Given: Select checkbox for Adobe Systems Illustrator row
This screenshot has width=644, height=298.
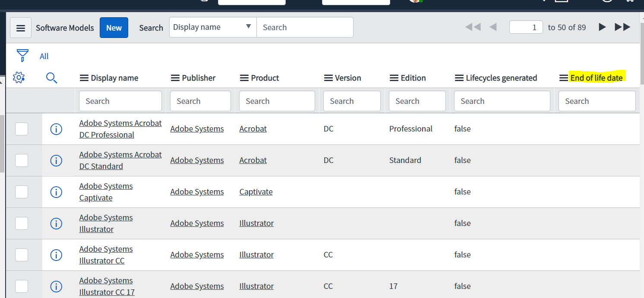Looking at the screenshot, I should [x=22, y=223].
